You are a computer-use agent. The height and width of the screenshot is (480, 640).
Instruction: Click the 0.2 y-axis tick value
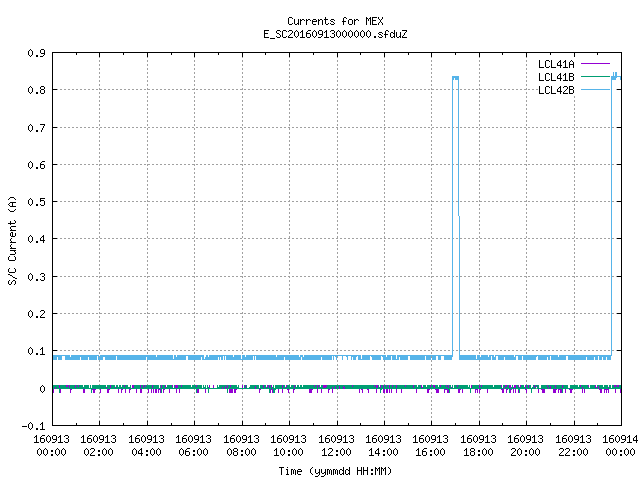pyautogui.click(x=36, y=314)
